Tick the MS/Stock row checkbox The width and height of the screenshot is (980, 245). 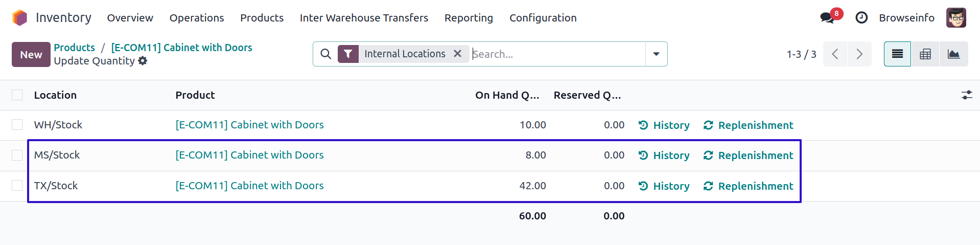click(17, 155)
